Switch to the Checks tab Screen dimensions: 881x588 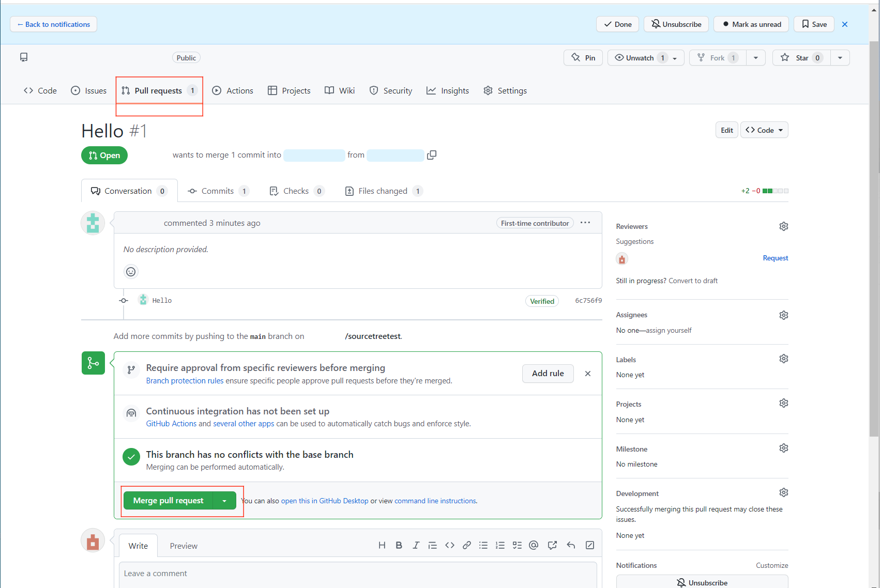(x=297, y=191)
